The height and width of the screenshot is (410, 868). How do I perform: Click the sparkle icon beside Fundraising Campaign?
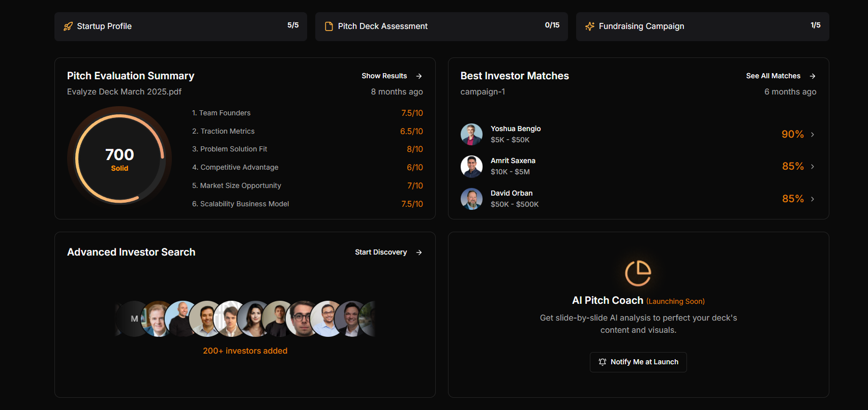coord(590,26)
